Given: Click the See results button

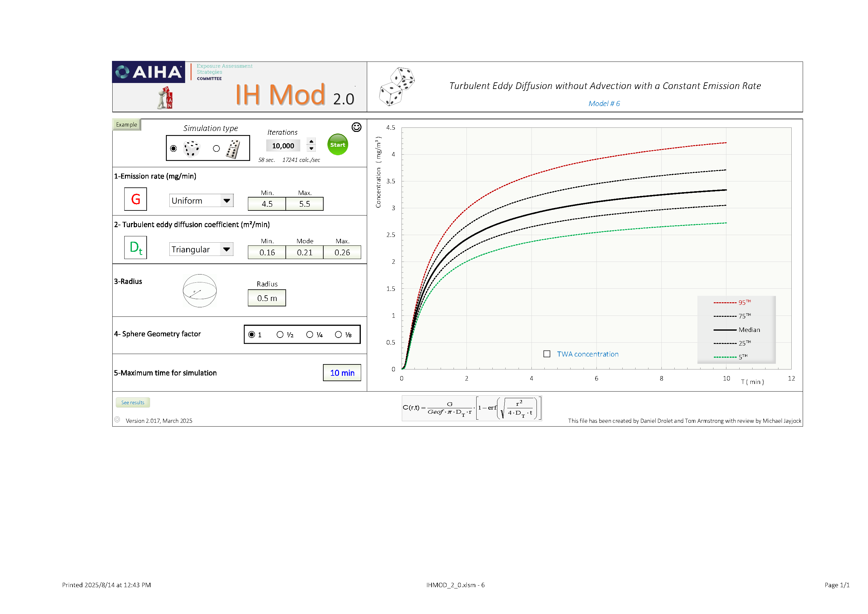Looking at the screenshot, I should 133,402.
